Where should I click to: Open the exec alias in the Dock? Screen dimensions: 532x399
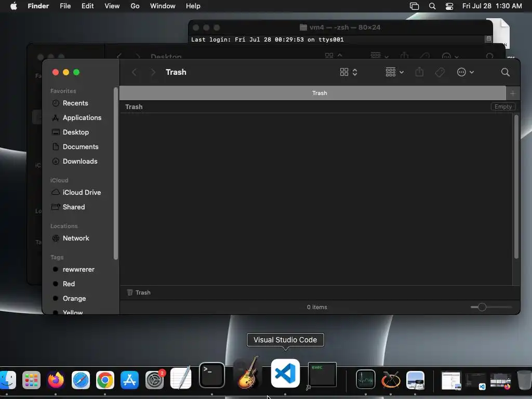322,375
